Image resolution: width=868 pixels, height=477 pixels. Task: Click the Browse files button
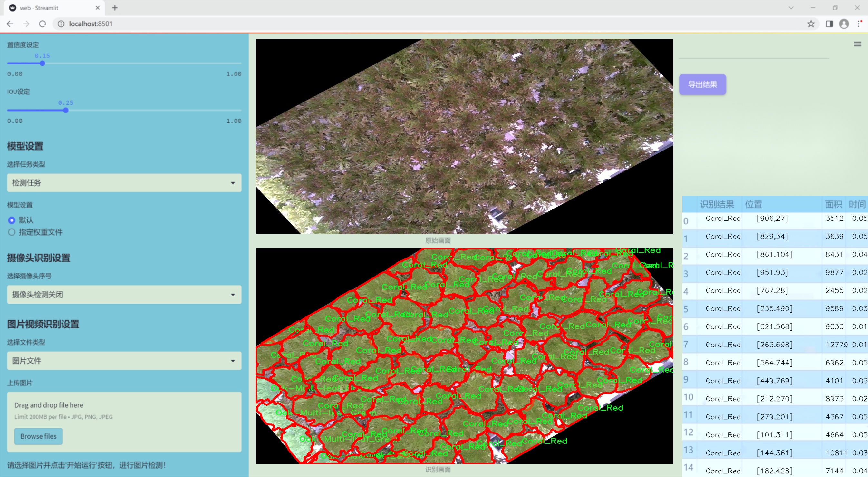38,436
